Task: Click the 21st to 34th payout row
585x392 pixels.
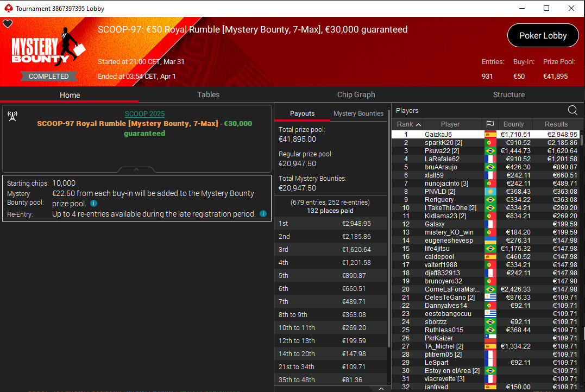Action: (331, 367)
